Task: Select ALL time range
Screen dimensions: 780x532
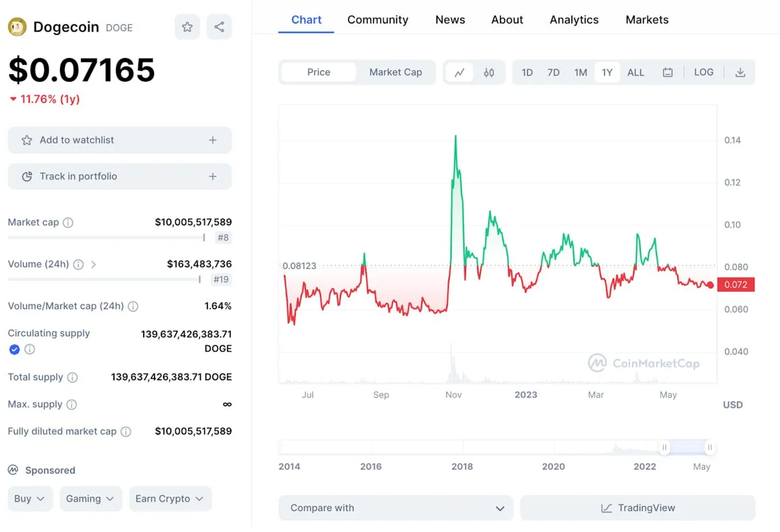Action: (635, 73)
